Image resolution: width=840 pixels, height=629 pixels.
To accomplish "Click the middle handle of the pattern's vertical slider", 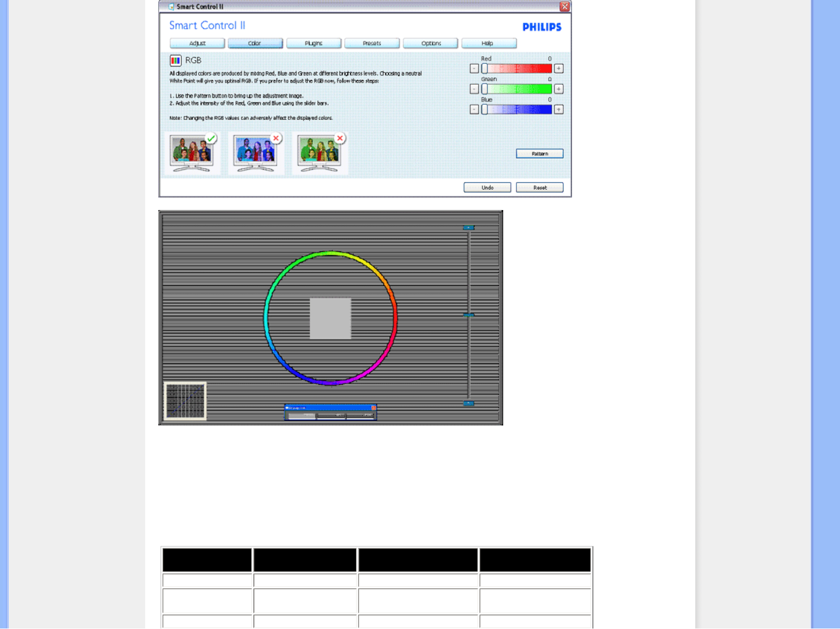I will pyautogui.click(x=469, y=315).
